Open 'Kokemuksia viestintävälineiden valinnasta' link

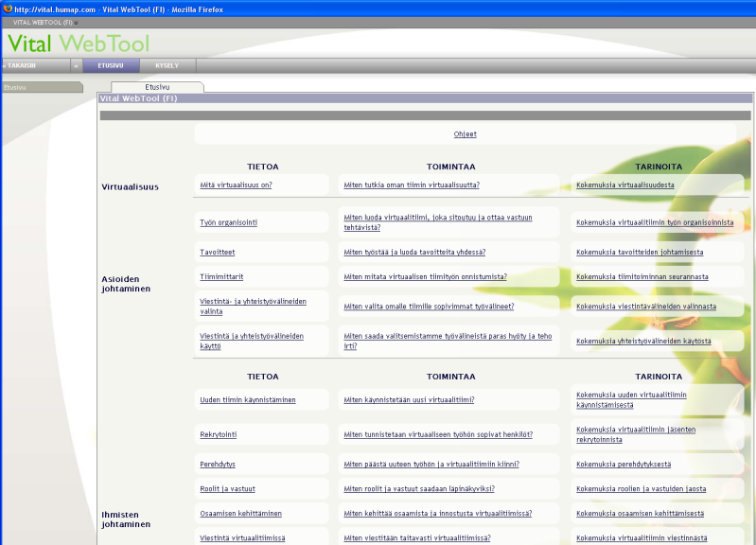[646, 307]
